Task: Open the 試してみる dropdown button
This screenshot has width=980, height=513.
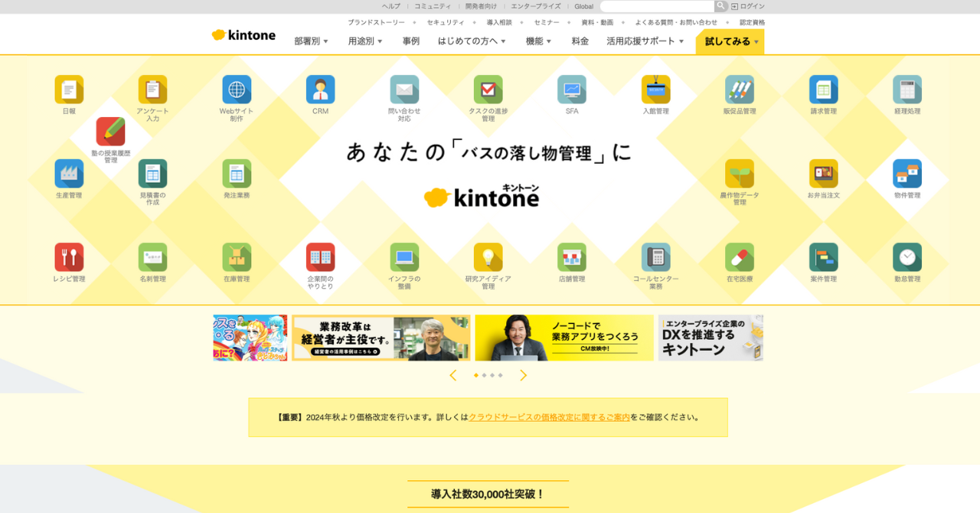Action: tap(730, 41)
